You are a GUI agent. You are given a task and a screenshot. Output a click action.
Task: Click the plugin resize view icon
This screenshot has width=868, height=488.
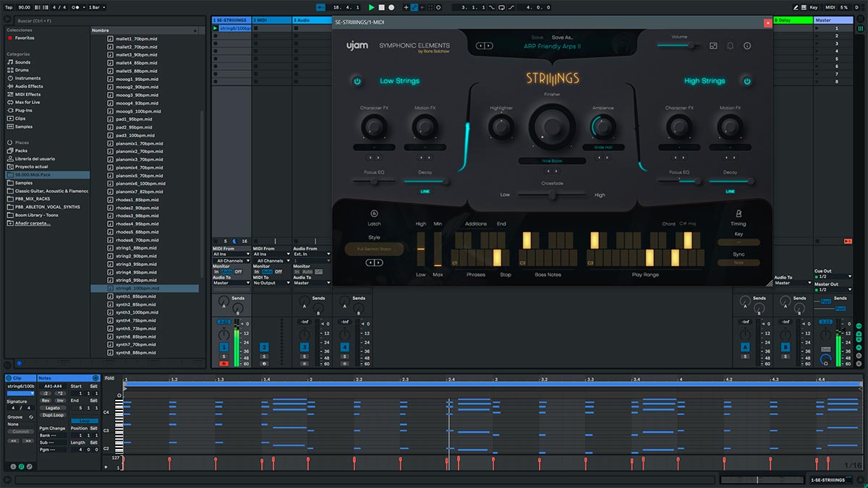(713, 46)
